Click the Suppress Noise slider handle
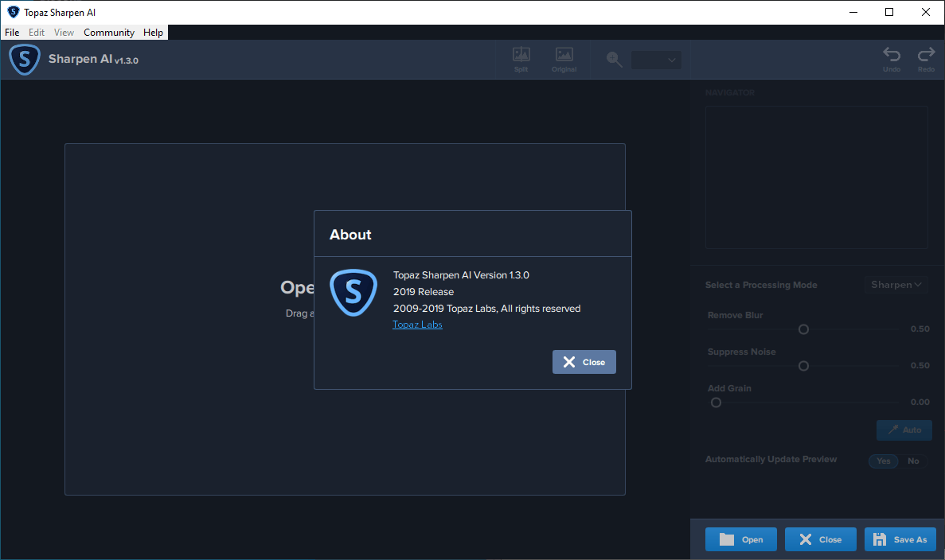This screenshot has width=945, height=560. click(803, 366)
